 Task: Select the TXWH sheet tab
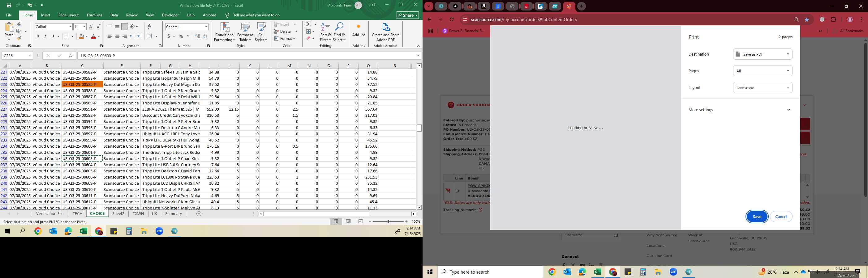tap(138, 214)
